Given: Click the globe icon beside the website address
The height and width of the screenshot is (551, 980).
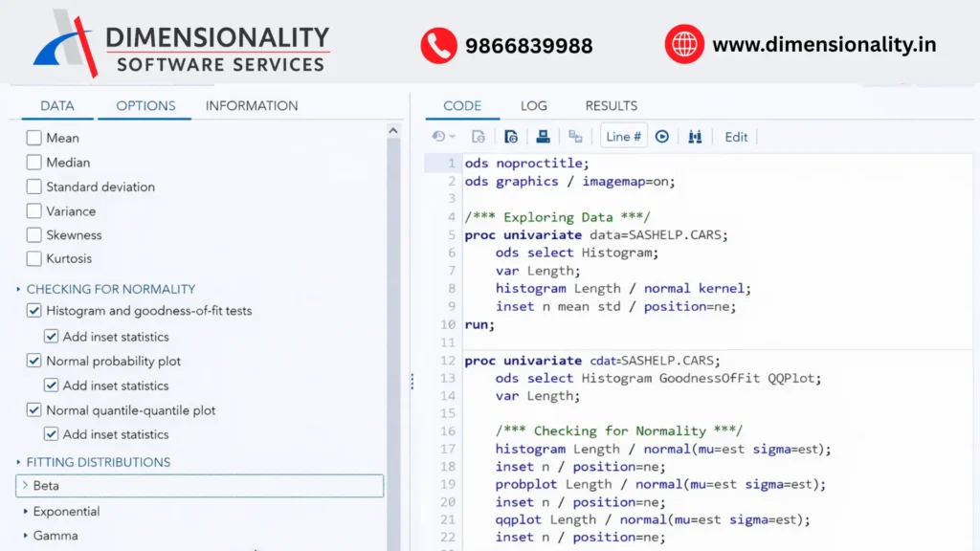Looking at the screenshot, I should [x=683, y=44].
